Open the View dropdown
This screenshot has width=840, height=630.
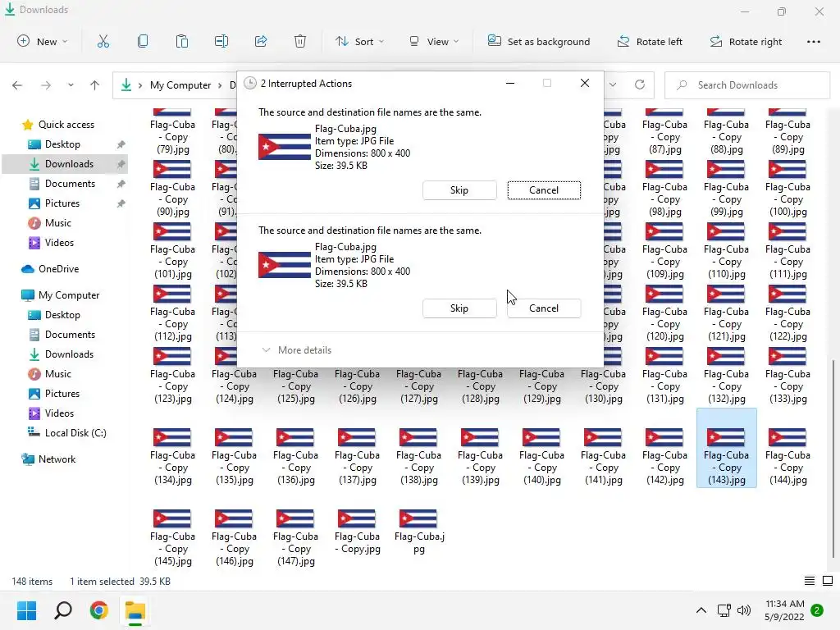pyautogui.click(x=434, y=41)
